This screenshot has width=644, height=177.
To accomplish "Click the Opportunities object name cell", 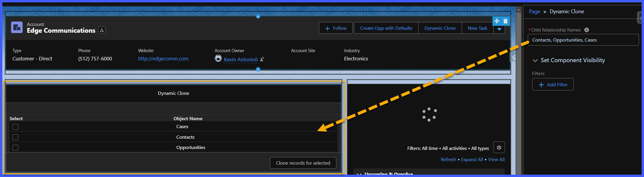I will point(191,147).
